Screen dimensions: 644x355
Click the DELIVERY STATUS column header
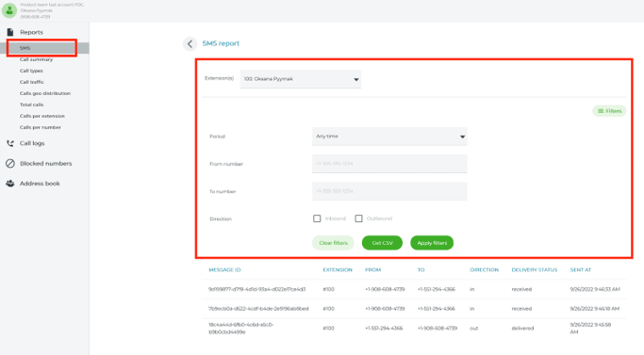(535, 269)
